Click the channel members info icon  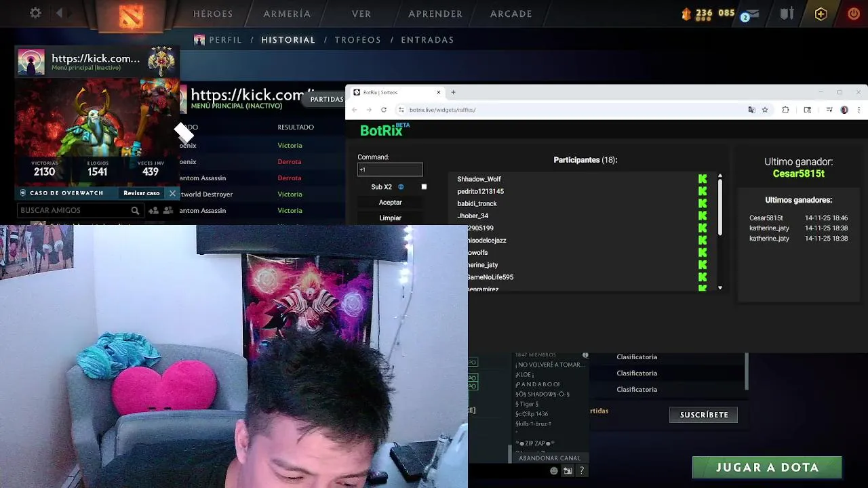(x=585, y=355)
